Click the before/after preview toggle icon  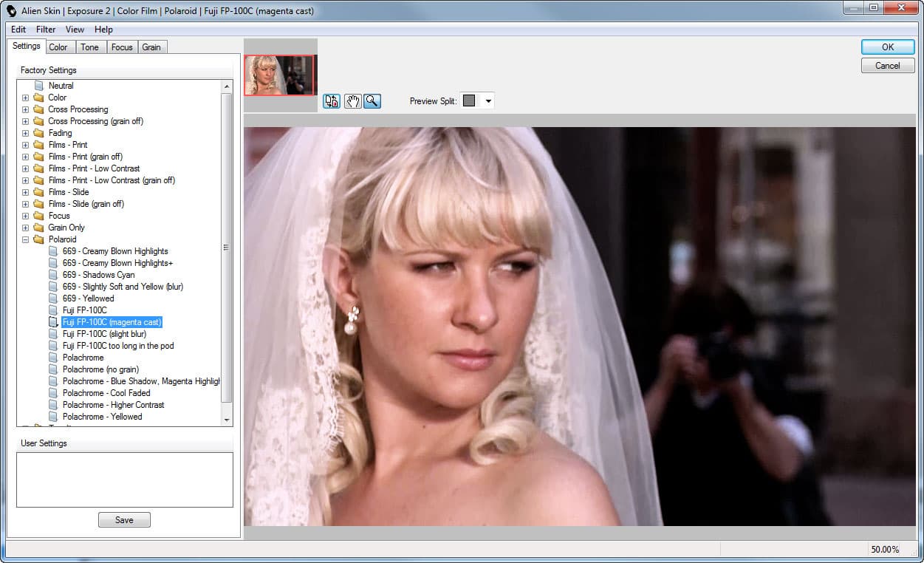pyautogui.click(x=332, y=101)
